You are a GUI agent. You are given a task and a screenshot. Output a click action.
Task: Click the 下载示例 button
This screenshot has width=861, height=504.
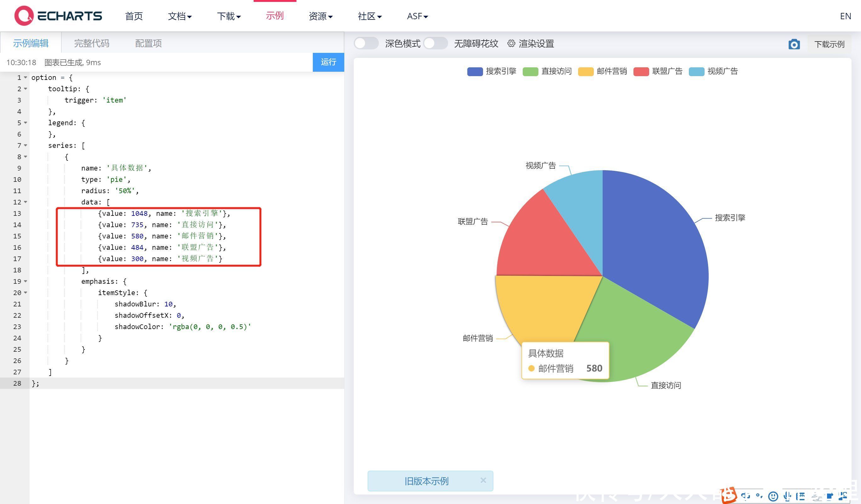tap(829, 44)
